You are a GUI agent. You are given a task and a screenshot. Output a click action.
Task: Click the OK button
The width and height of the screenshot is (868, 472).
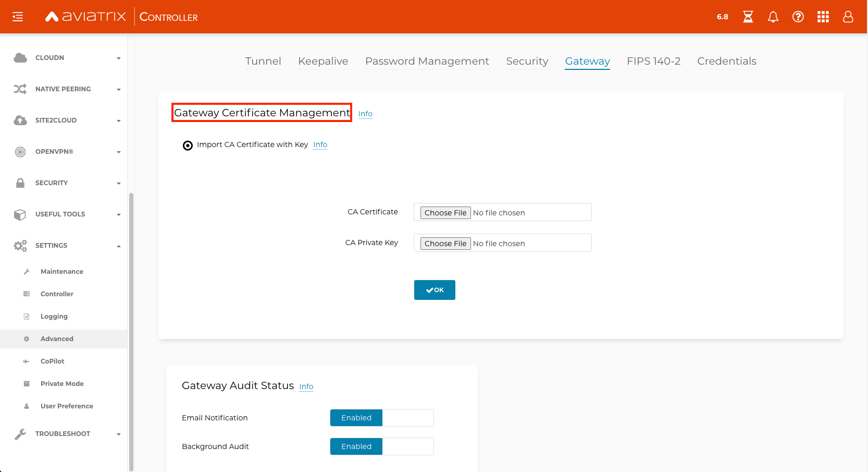coord(435,290)
